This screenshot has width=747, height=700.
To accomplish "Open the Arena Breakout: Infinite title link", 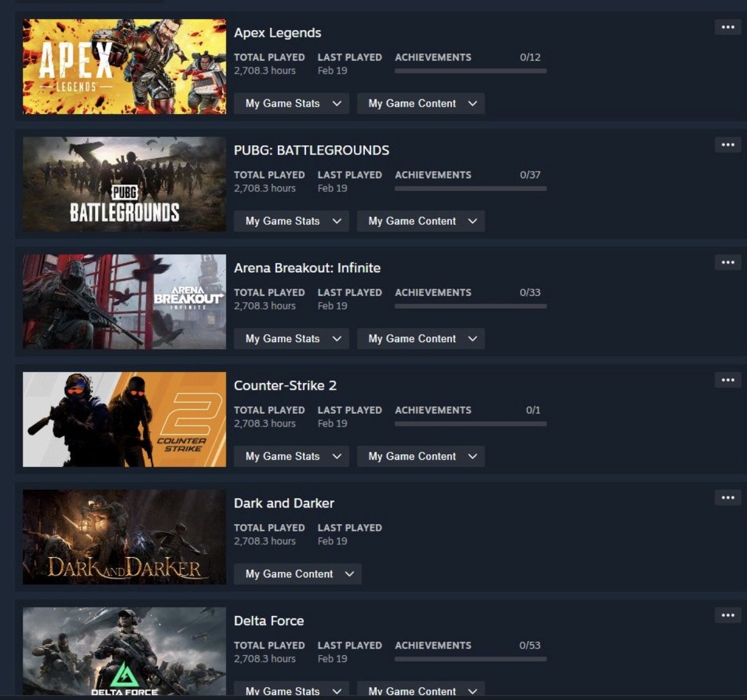I will pos(307,268).
